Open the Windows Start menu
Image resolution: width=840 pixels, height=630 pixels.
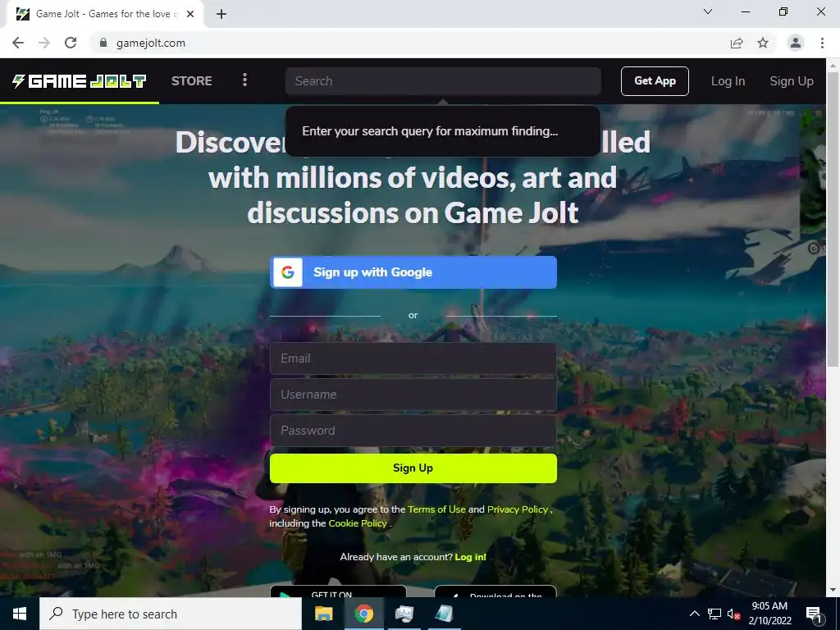pyautogui.click(x=20, y=614)
